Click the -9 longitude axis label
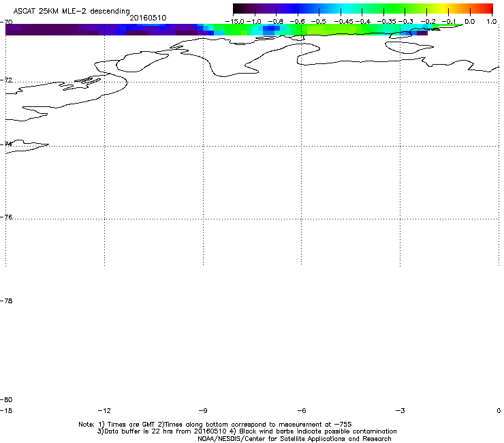The height and width of the screenshot is (443, 504). tap(203, 410)
